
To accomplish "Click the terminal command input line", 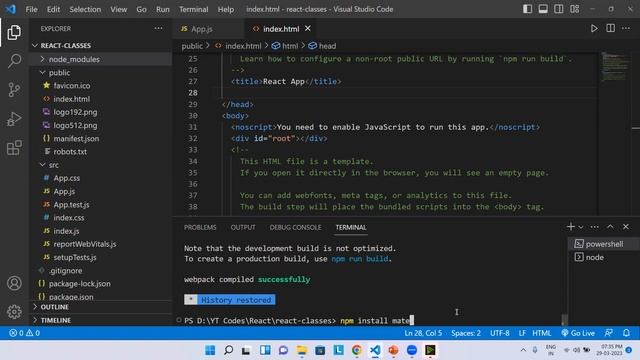I will coord(299,320).
